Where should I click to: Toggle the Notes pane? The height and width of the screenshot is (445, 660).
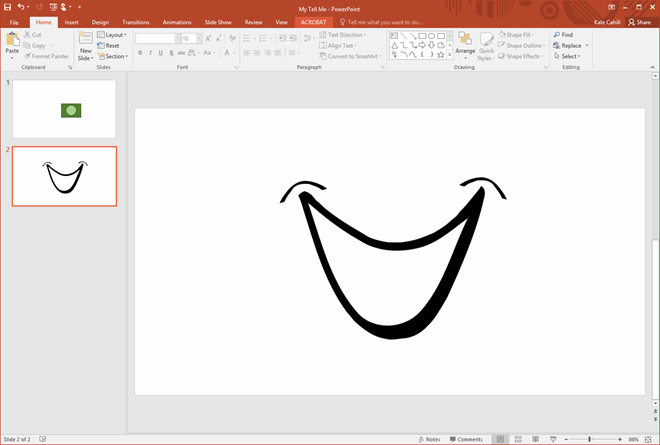[x=428, y=439]
